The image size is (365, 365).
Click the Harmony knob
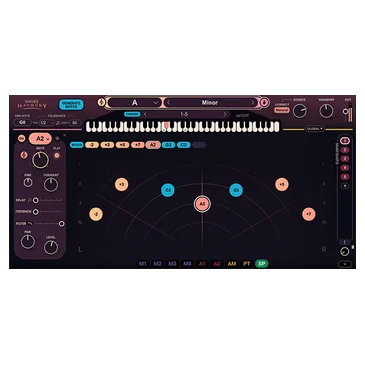pos(326,111)
